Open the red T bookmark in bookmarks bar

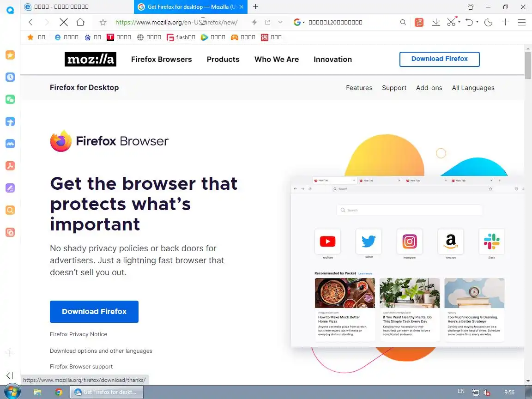click(119, 37)
